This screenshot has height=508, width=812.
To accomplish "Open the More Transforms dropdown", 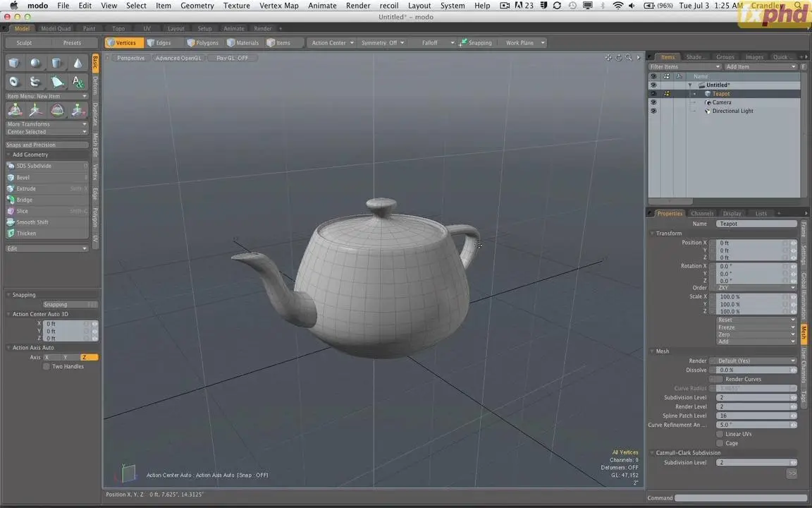I will pos(47,124).
